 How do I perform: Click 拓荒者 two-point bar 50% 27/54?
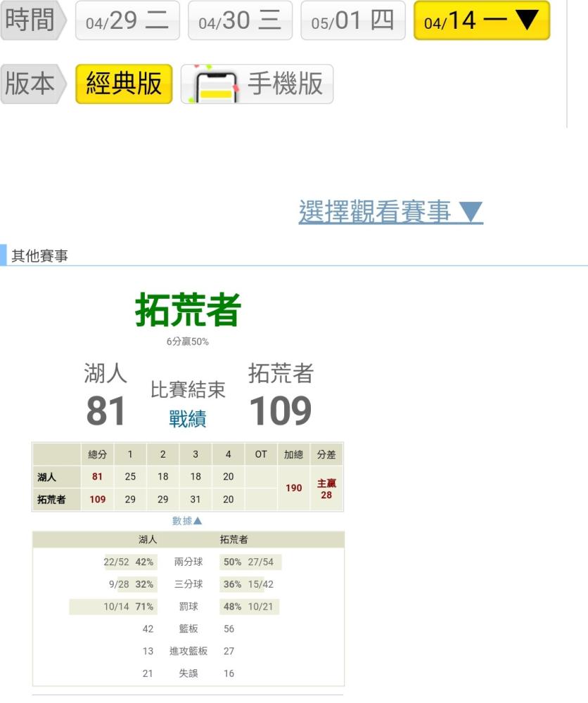pyautogui.click(x=250, y=562)
